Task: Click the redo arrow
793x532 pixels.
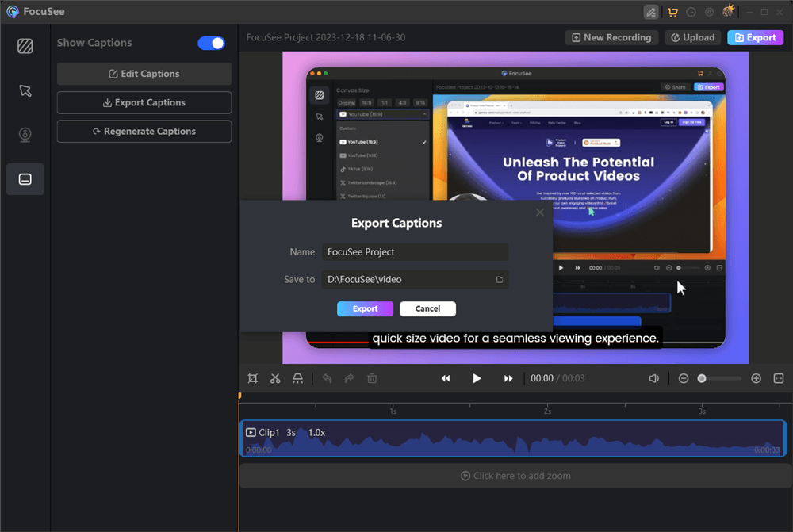Action: tap(350, 379)
